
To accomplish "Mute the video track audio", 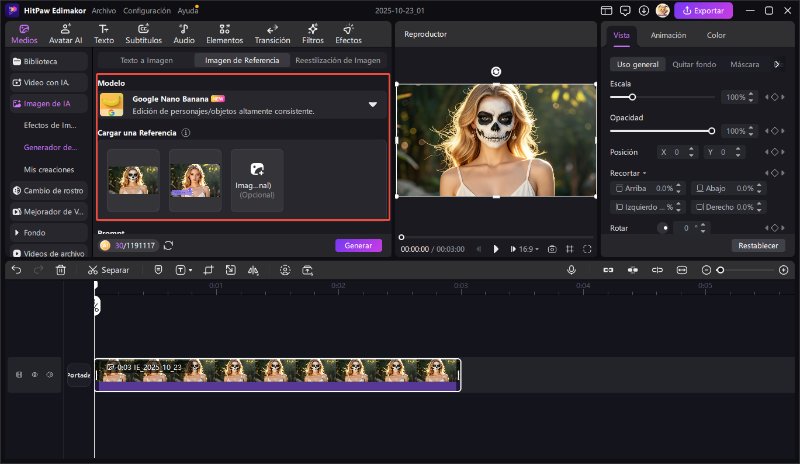I will coord(51,375).
